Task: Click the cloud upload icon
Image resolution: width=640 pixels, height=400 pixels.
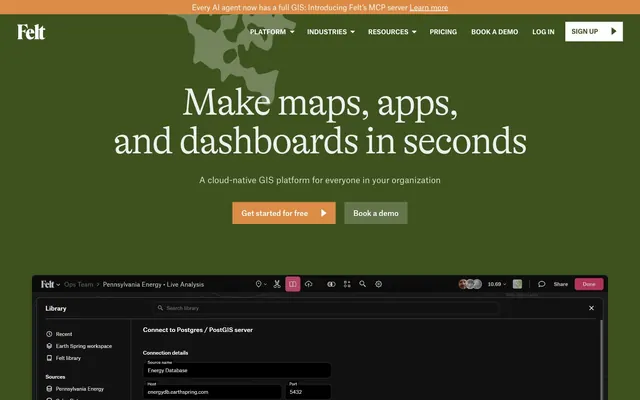Action: (309, 284)
